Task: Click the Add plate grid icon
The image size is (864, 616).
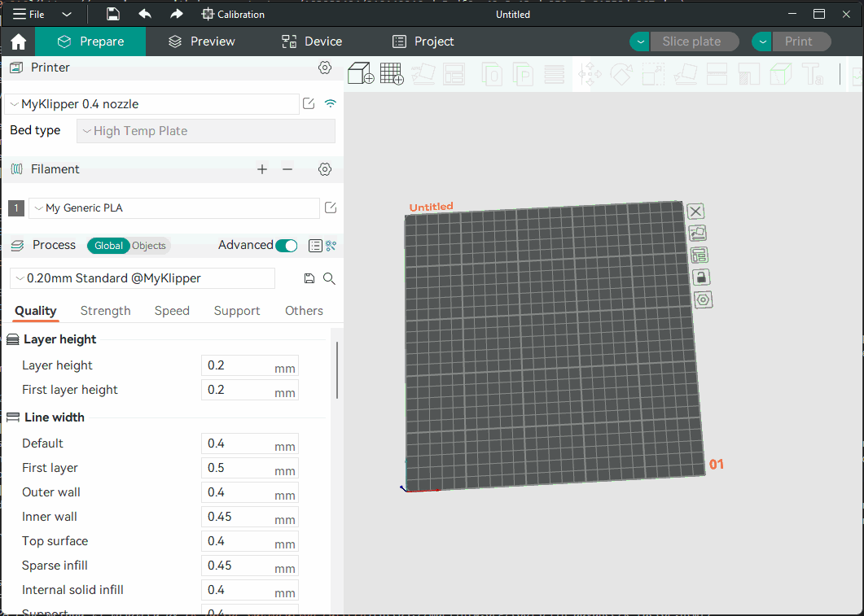Action: (392, 74)
